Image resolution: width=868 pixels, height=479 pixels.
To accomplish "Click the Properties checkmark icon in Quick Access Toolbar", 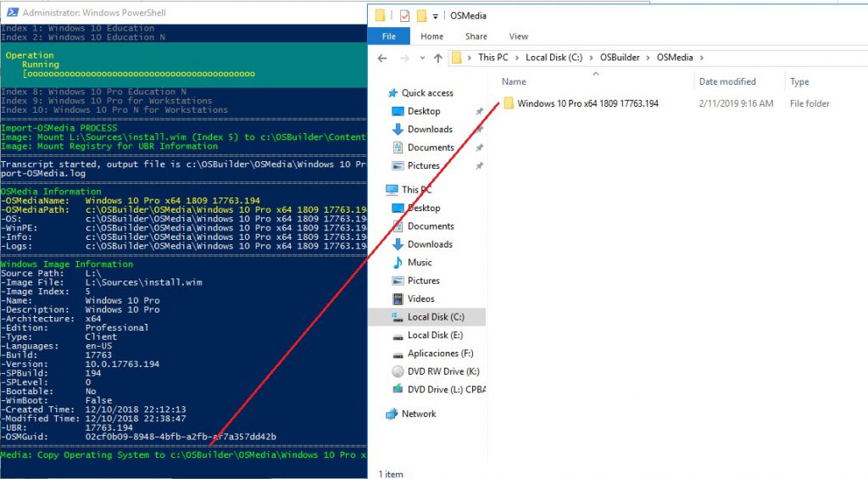I will (x=404, y=15).
